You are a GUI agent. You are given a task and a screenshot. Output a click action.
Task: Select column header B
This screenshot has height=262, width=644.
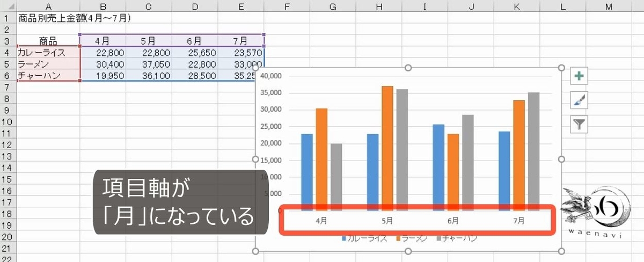(103, 6)
